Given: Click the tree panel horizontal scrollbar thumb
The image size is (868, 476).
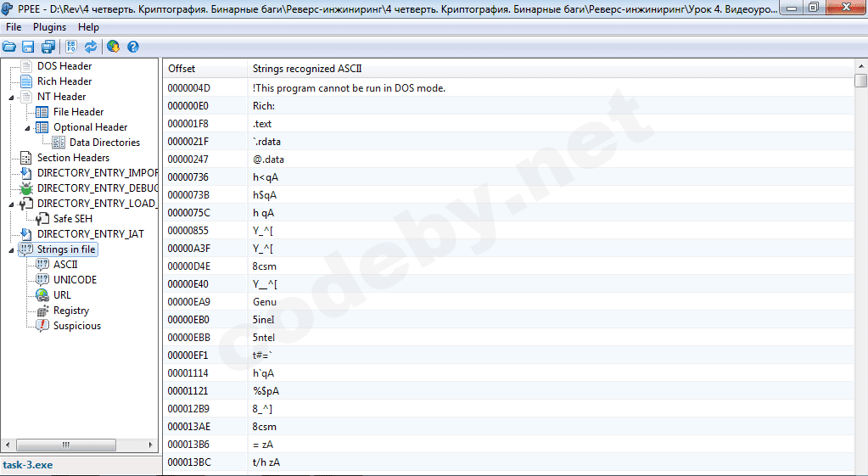Looking at the screenshot, I should [66, 445].
